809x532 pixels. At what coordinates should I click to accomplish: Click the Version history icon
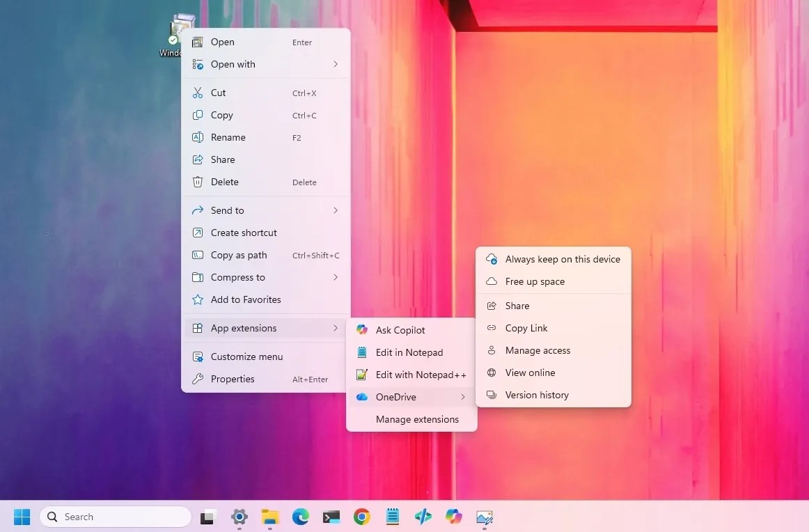(x=492, y=395)
